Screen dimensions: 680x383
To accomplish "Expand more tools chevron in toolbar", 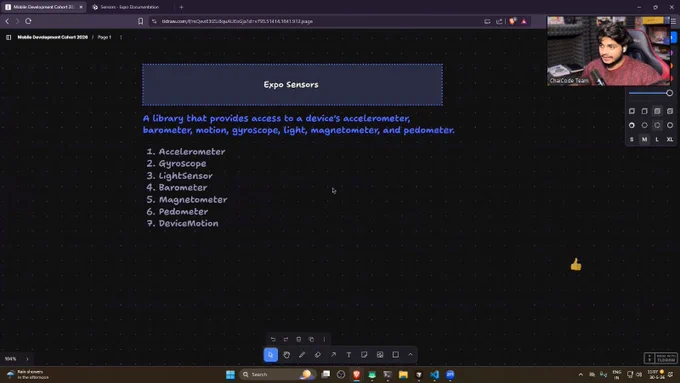I will click(x=410, y=355).
